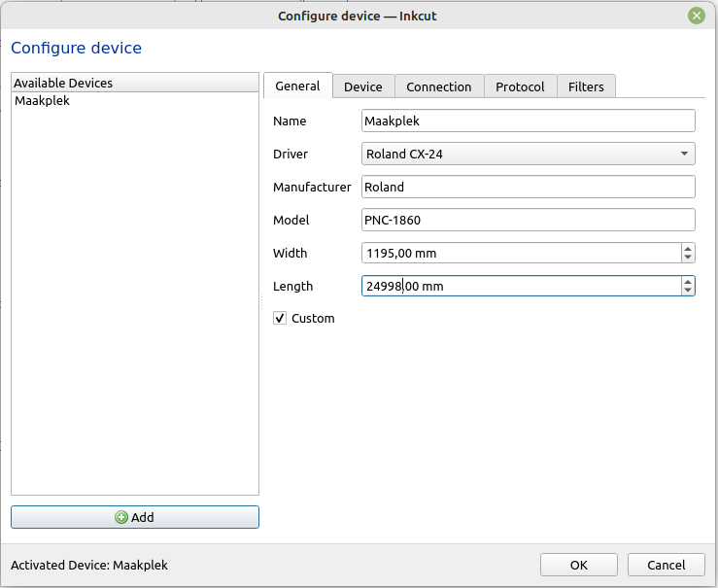This screenshot has height=588, width=718.
Task: Cancel the device configuration
Action: tap(665, 565)
